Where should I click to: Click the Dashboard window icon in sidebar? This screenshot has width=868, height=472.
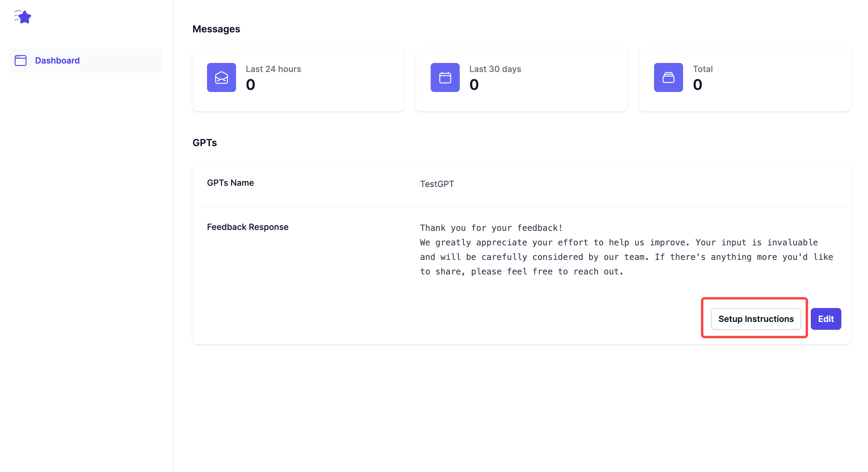tap(21, 61)
